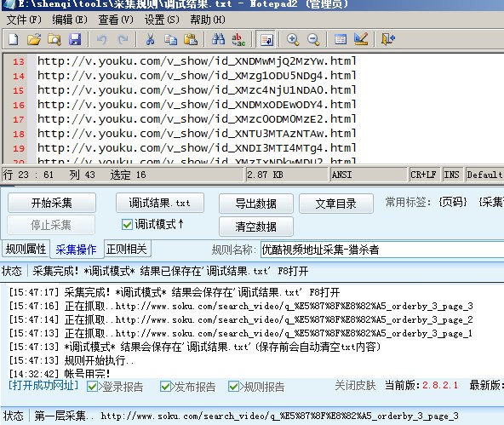
Task: Open the 设置(S) menu
Action: click(162, 20)
